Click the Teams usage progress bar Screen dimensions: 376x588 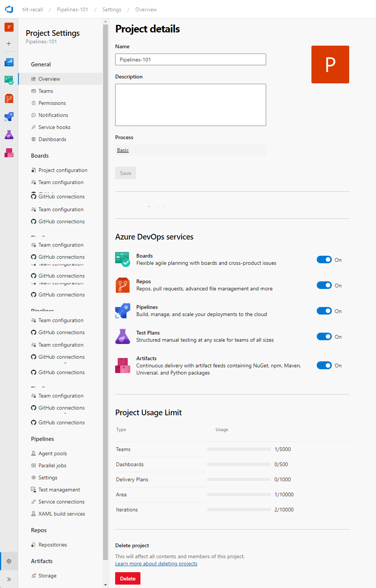(239, 449)
